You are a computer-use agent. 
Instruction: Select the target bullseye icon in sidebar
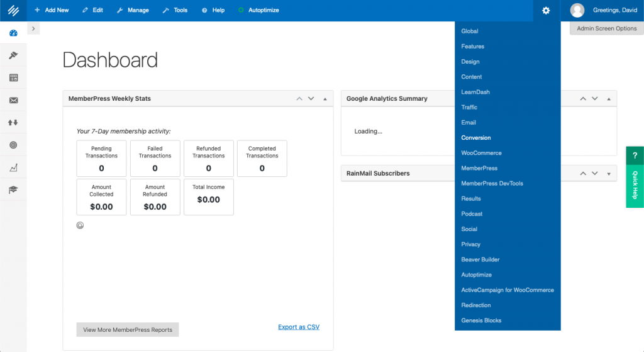pyautogui.click(x=13, y=145)
